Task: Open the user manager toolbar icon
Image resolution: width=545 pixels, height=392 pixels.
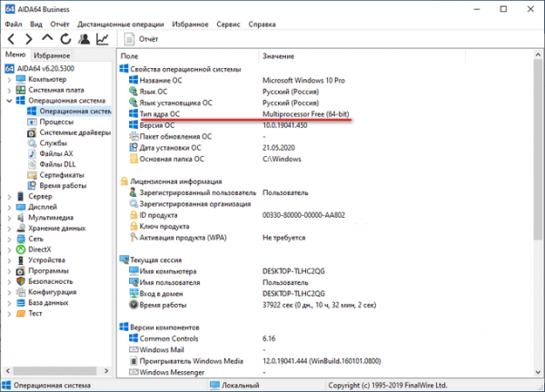Action: point(84,39)
